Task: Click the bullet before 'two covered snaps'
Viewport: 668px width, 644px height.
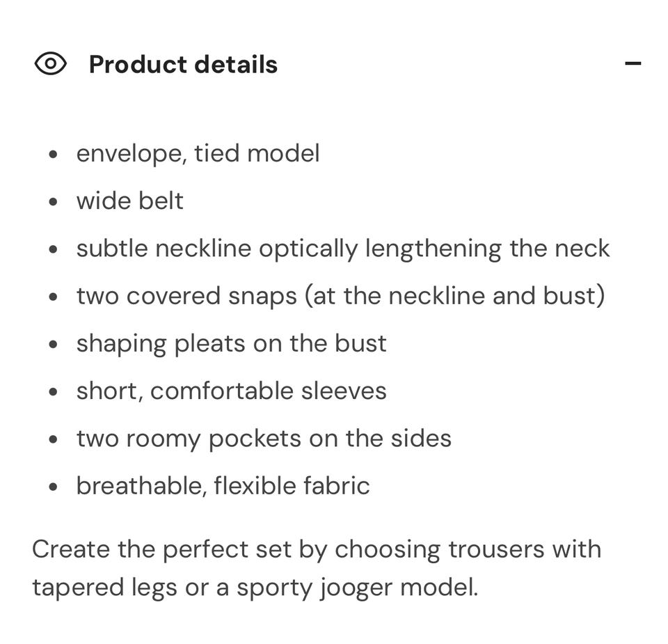Action: (54, 297)
